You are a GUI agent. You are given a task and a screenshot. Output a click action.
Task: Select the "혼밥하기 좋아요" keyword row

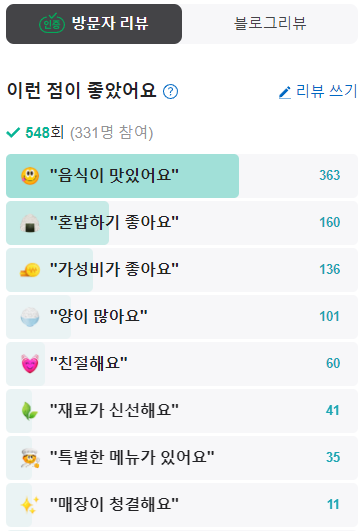pyautogui.click(x=182, y=223)
